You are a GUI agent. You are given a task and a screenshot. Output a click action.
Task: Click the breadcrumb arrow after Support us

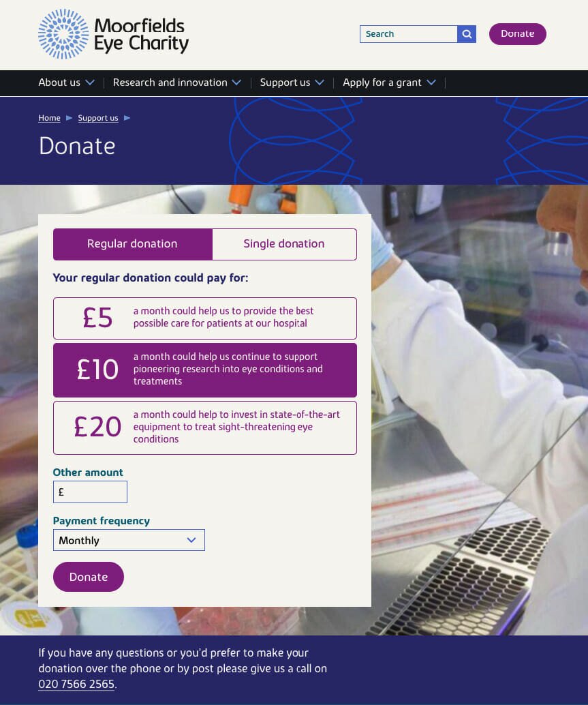(127, 118)
